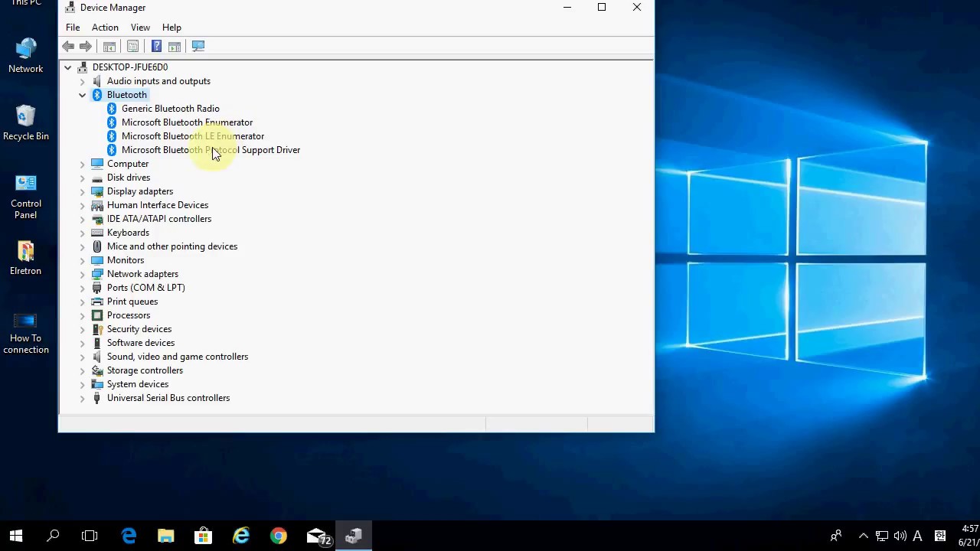Click the Network adapters category icon
This screenshot has width=980, height=551.
(x=97, y=274)
